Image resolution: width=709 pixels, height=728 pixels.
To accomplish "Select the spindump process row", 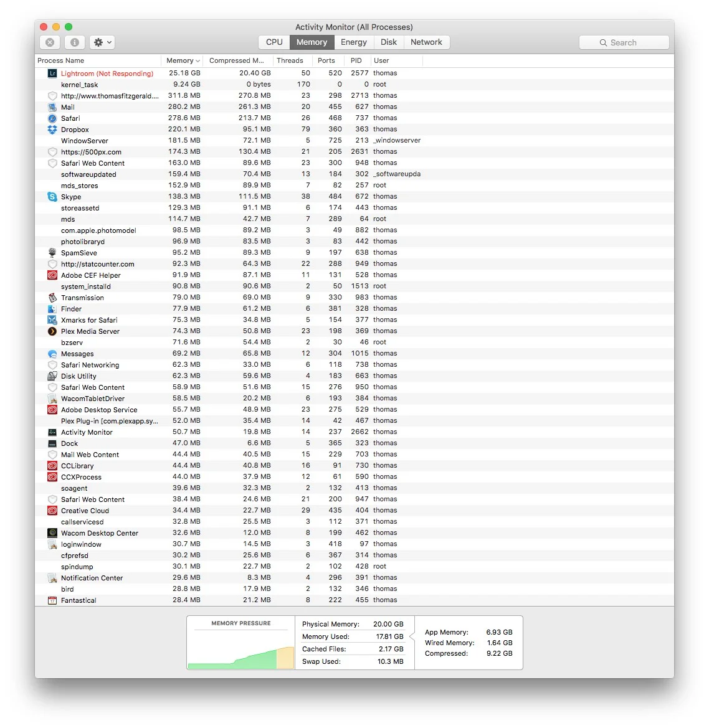I will (354, 567).
